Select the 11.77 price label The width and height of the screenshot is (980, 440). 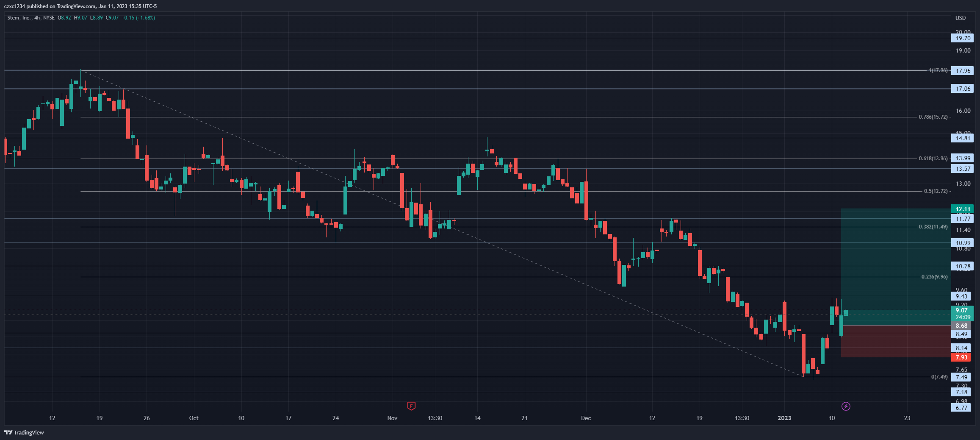pyautogui.click(x=962, y=219)
